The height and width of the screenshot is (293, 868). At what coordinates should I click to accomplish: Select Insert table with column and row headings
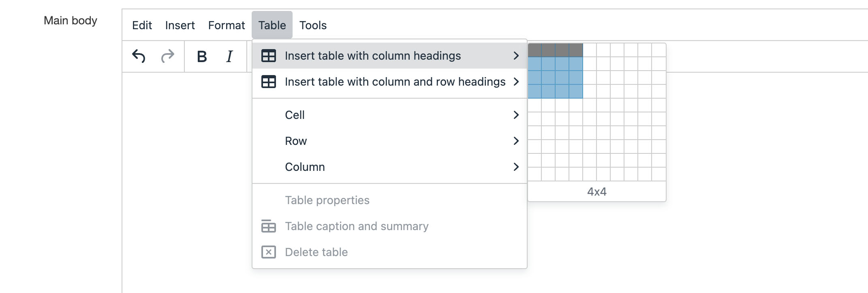tap(395, 82)
